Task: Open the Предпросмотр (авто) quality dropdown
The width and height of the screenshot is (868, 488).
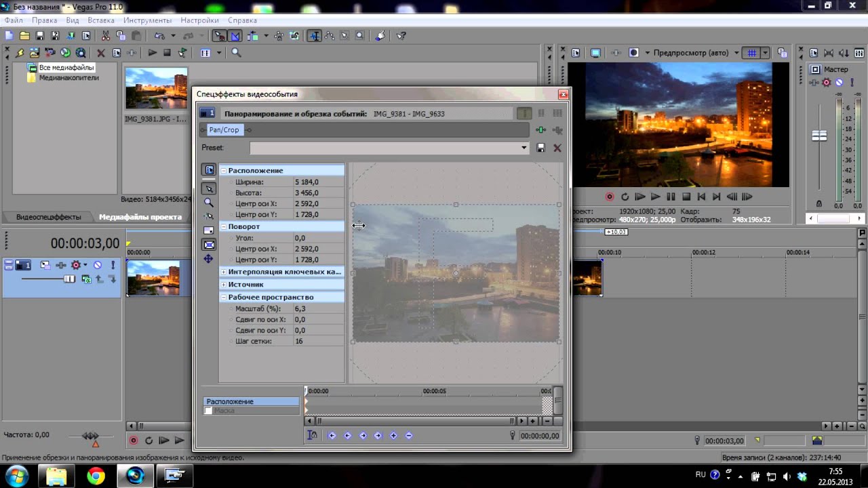Action: [736, 53]
